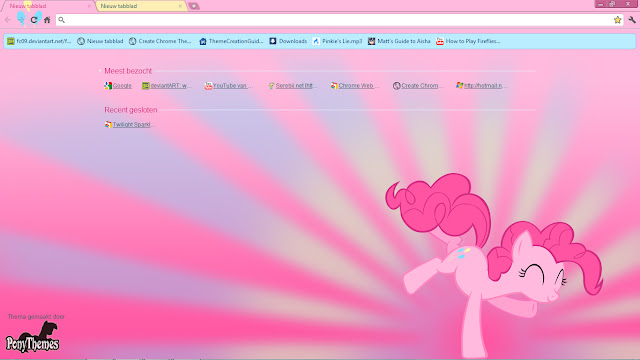The image size is (640, 360).
Task: Open deviantART most visited link
Action: point(167,86)
